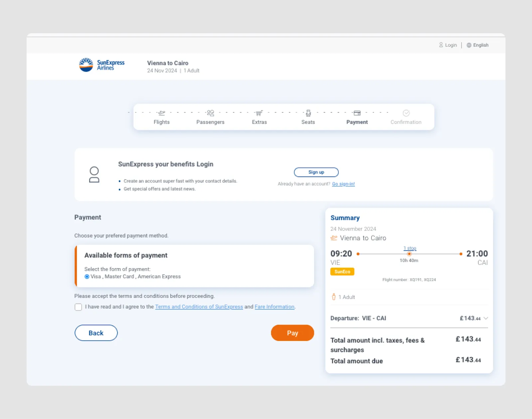Tick the terms and conditions agreement checkbox
Viewport: 532px width, 419px height.
point(78,307)
